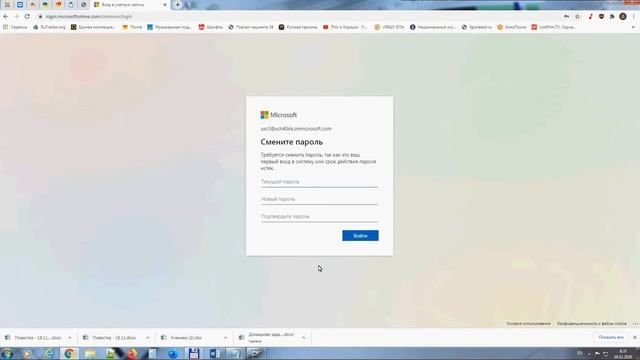Open the LostFilm.TV bookmark
The image size is (640, 360).
point(553,27)
